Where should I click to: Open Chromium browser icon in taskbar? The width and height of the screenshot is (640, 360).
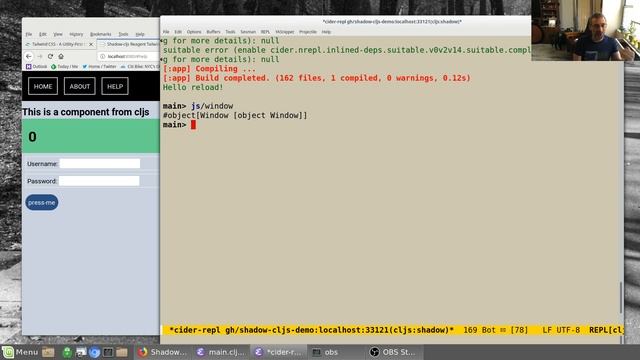click(94, 352)
